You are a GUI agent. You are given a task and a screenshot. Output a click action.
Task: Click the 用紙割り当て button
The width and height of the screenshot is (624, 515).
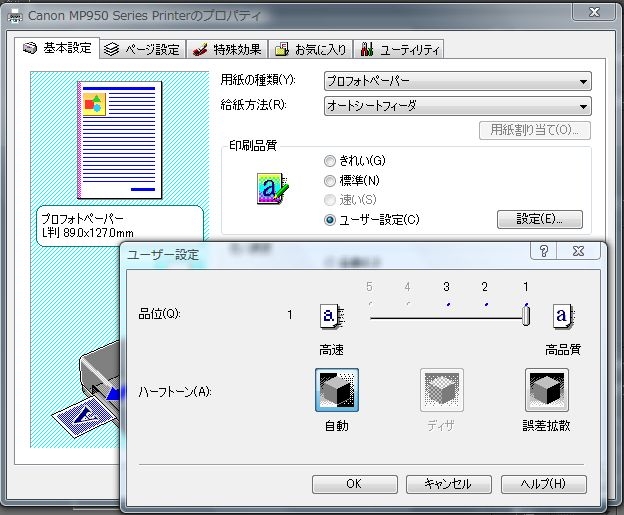click(x=534, y=130)
